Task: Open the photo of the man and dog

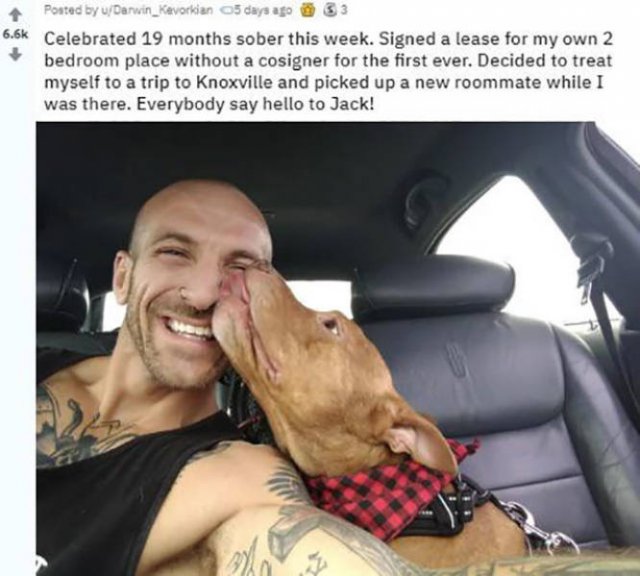Action: point(338,349)
